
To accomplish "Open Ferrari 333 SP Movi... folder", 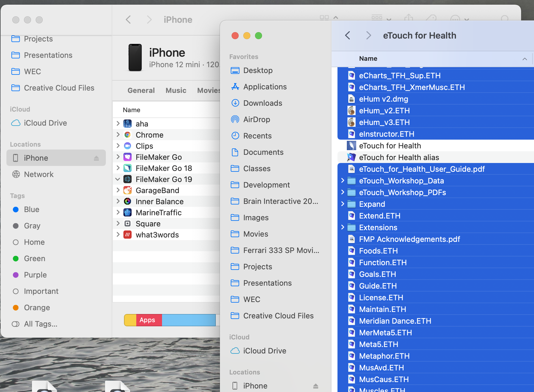I will pyautogui.click(x=275, y=250).
